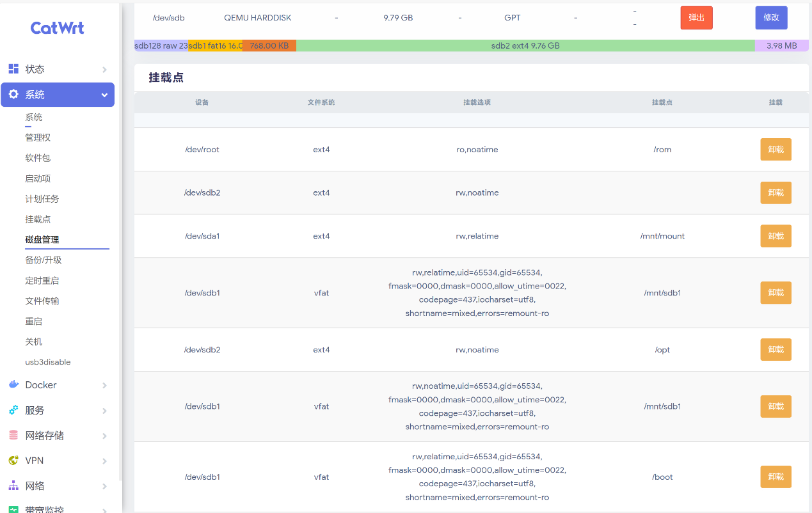Click the red 弹出 eject button

[696, 18]
